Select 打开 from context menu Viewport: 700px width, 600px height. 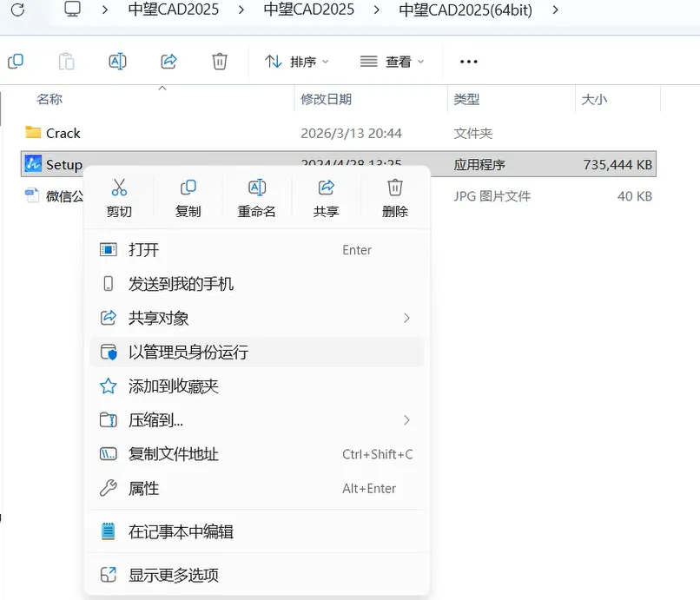coord(257,249)
